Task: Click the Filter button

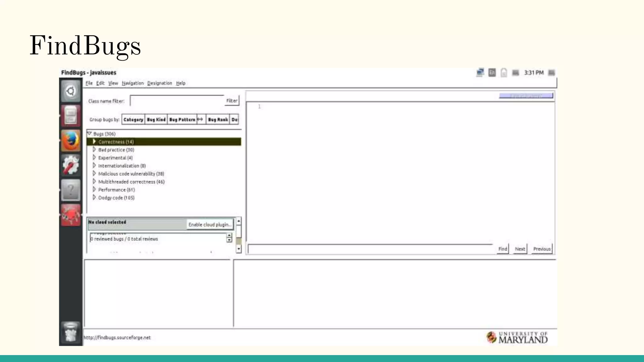Action: tap(232, 101)
